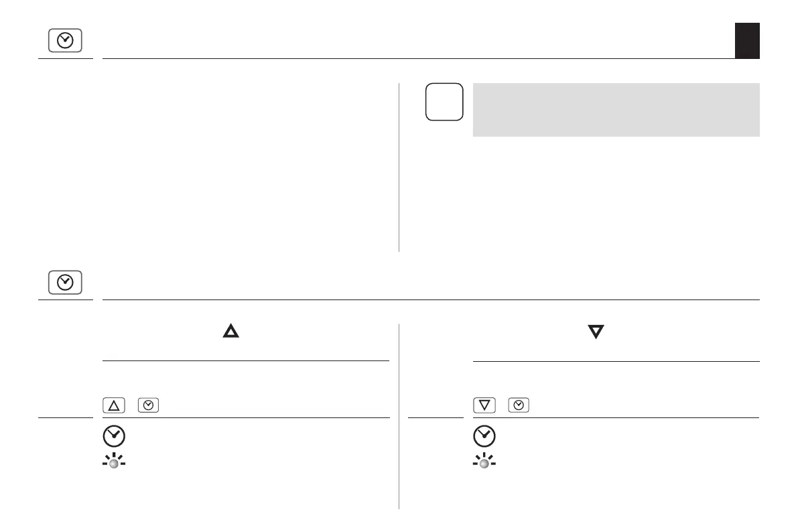Click the clock button in the top header
The width and height of the screenshot is (798, 532).
point(65,42)
